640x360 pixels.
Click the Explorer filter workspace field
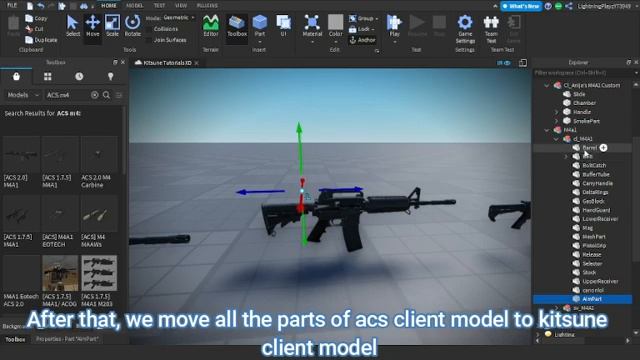point(583,73)
